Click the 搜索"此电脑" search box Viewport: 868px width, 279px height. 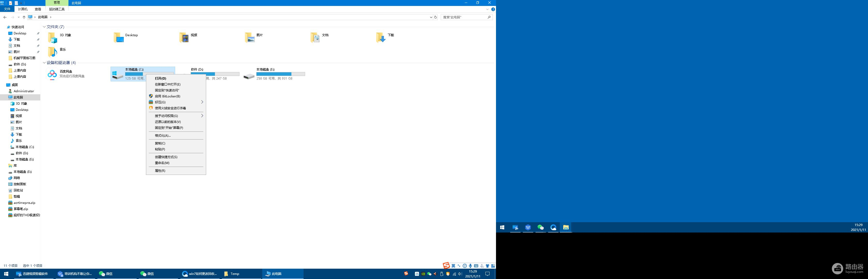click(x=464, y=17)
